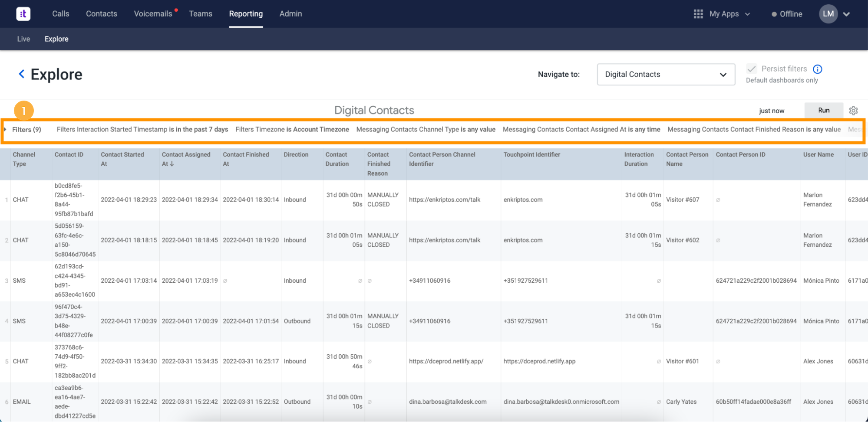Image resolution: width=868 pixels, height=422 pixels.
Task: Click the Run button
Action: pyautogui.click(x=824, y=110)
